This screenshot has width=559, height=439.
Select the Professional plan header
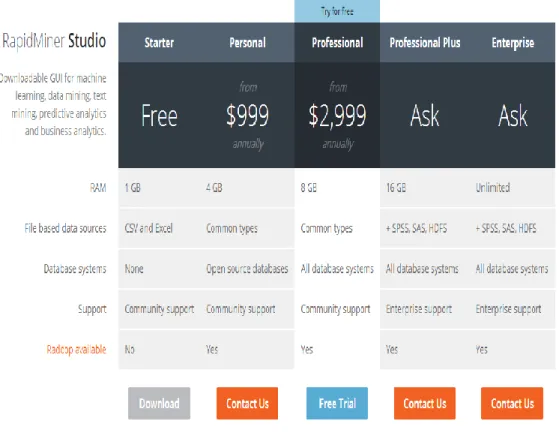[x=337, y=43]
